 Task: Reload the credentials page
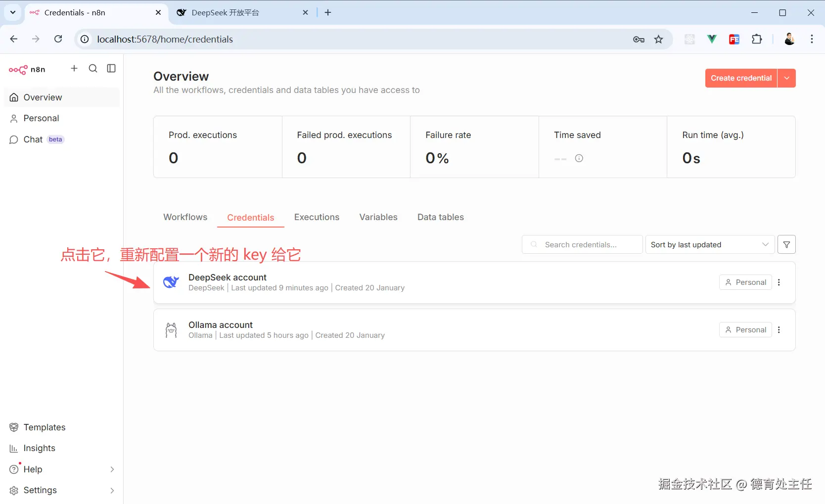[58, 39]
